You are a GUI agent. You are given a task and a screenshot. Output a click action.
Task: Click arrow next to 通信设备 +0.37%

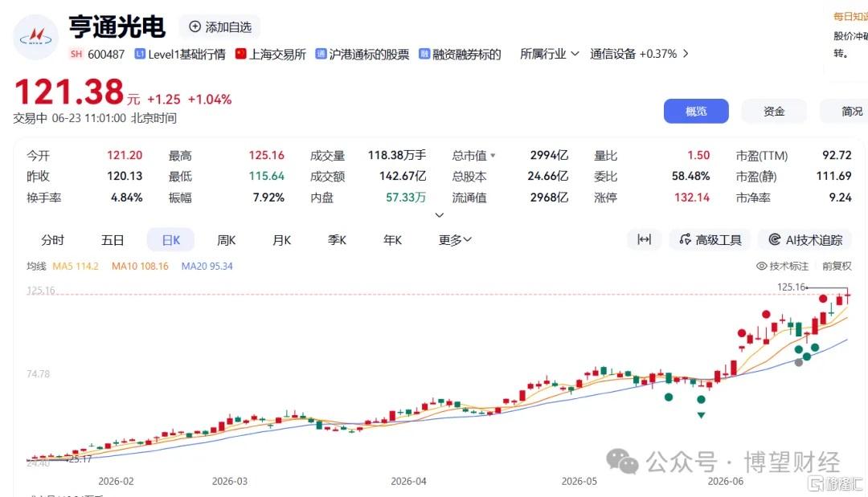(x=686, y=54)
